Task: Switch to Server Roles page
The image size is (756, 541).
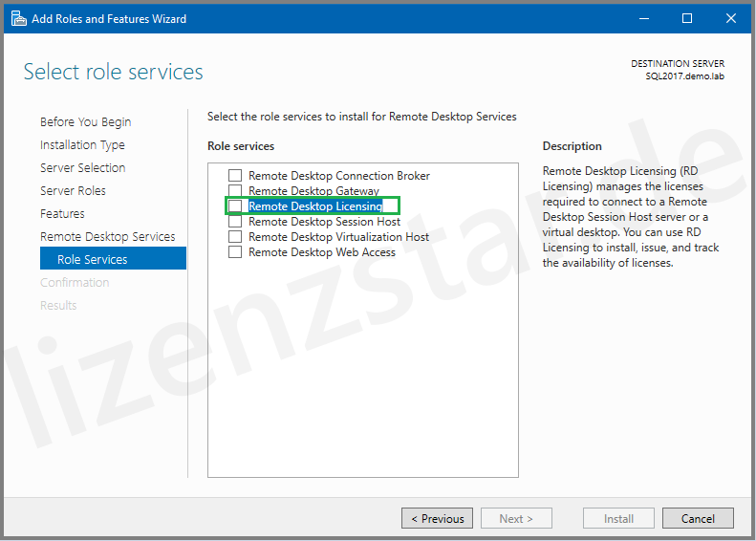Action: [x=73, y=191]
